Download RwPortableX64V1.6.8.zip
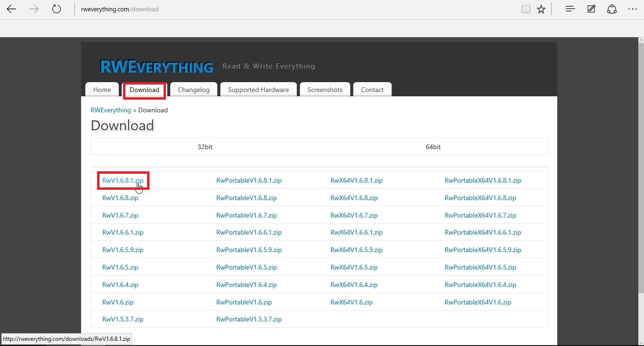The width and height of the screenshot is (644, 346). pyautogui.click(x=480, y=198)
